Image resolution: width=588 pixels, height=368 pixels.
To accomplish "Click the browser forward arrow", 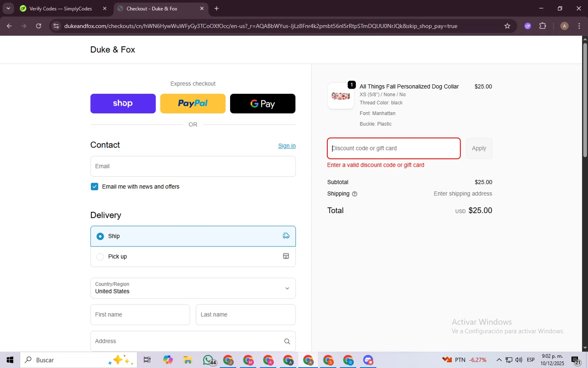I will click(24, 26).
